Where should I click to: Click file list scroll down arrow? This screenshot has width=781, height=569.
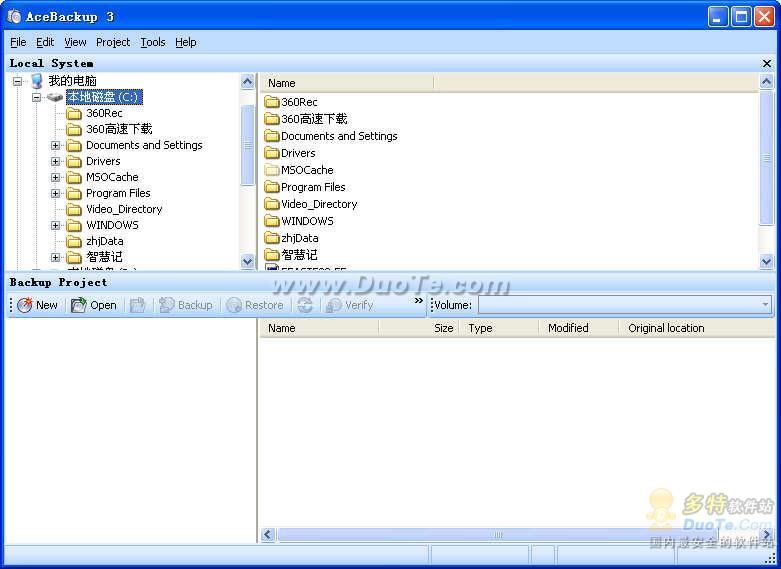tap(767, 261)
